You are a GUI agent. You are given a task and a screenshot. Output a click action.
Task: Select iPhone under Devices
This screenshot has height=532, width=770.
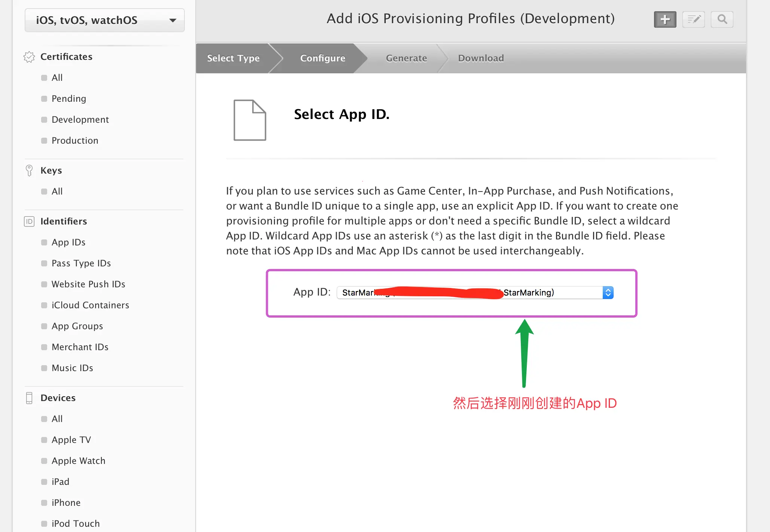tap(66, 503)
